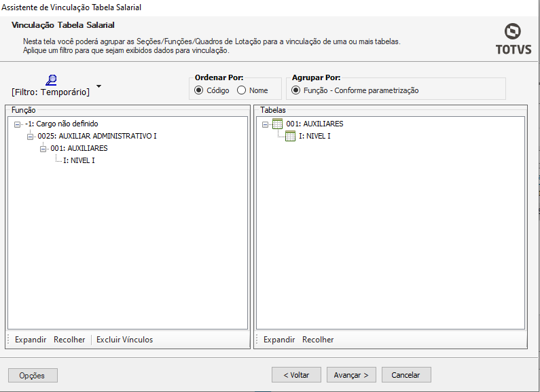Collapse the 0025: AUXILIAR ADMINISTRATIVO I node
Image resolution: width=540 pixels, height=392 pixels.
pyautogui.click(x=30, y=137)
